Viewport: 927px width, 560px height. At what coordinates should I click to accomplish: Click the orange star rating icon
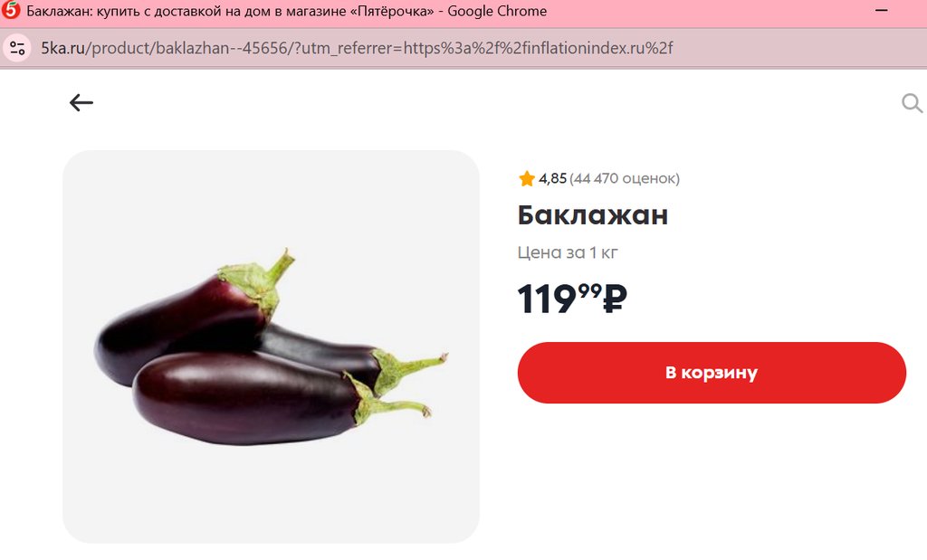[526, 178]
